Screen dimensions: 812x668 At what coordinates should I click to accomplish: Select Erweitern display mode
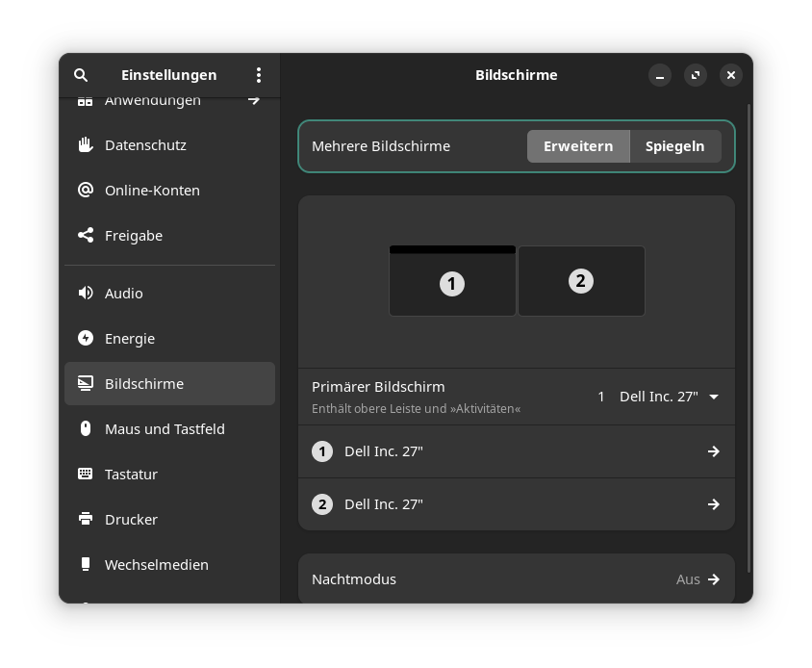pyautogui.click(x=578, y=146)
